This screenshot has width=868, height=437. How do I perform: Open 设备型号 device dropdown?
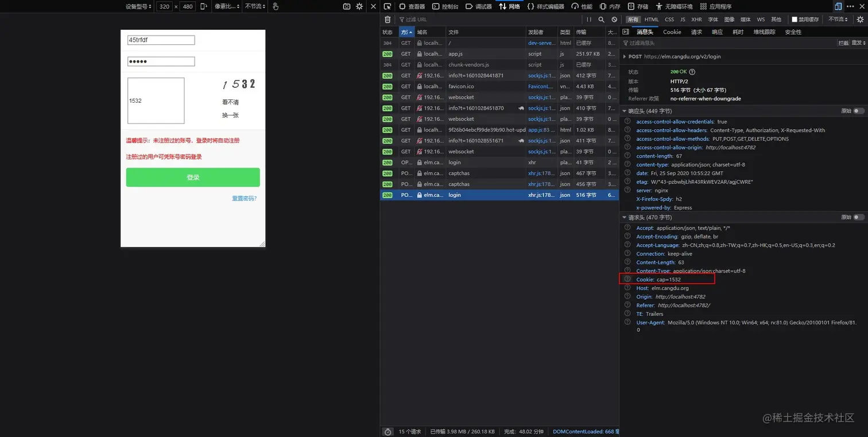click(x=139, y=6)
